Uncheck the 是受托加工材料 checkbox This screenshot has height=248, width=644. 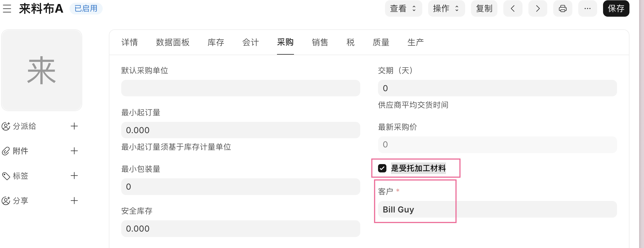click(382, 168)
